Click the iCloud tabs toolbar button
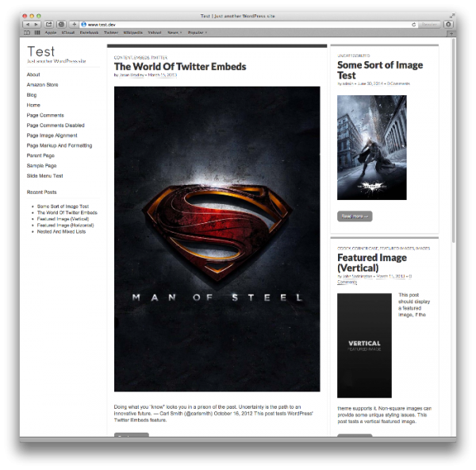 click(61, 25)
